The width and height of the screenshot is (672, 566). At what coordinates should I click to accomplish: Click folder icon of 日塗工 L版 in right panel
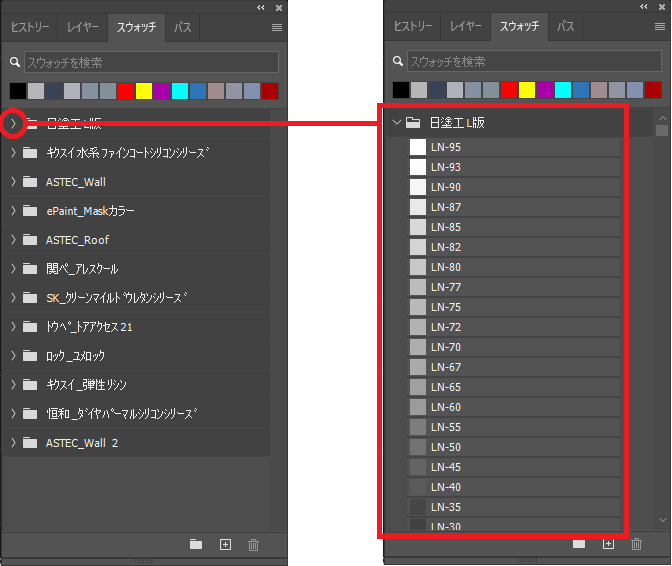point(413,123)
